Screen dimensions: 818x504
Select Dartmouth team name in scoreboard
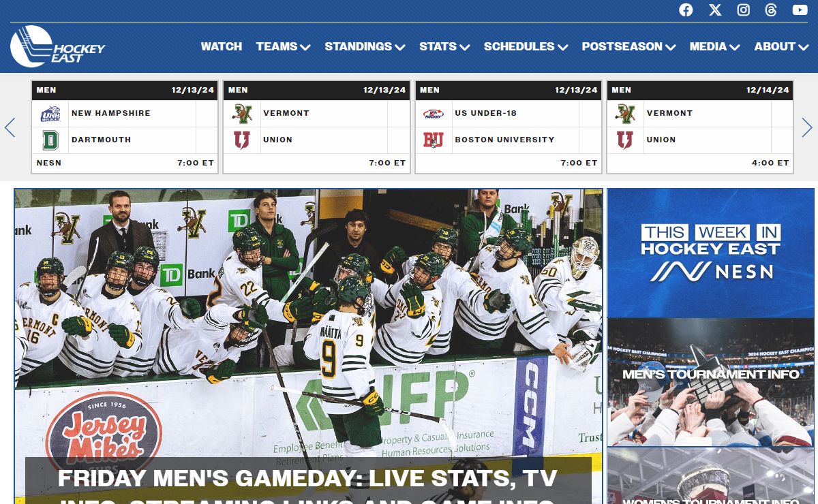point(102,140)
